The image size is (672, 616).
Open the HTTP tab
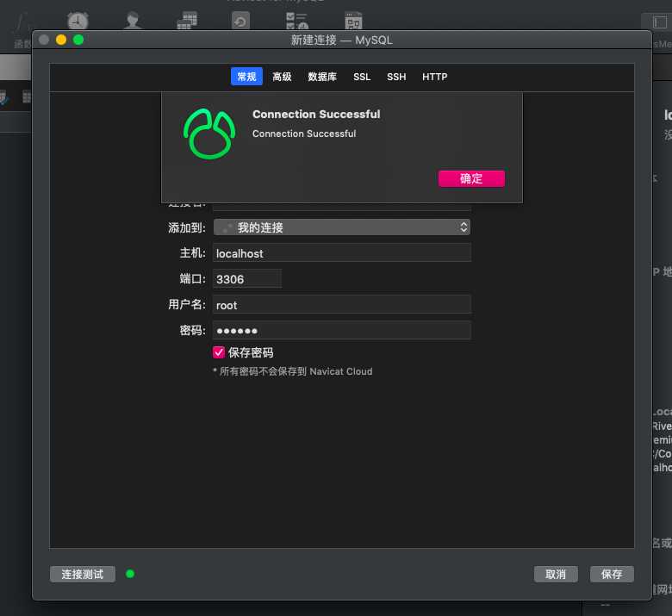[x=434, y=77]
